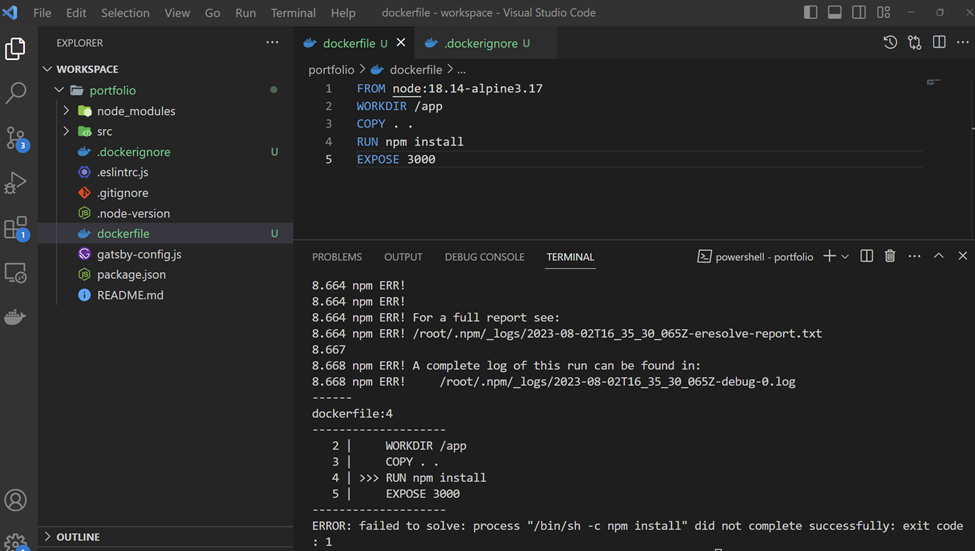Open the Help menu
Image resolution: width=975 pixels, height=551 pixels.
click(x=343, y=12)
